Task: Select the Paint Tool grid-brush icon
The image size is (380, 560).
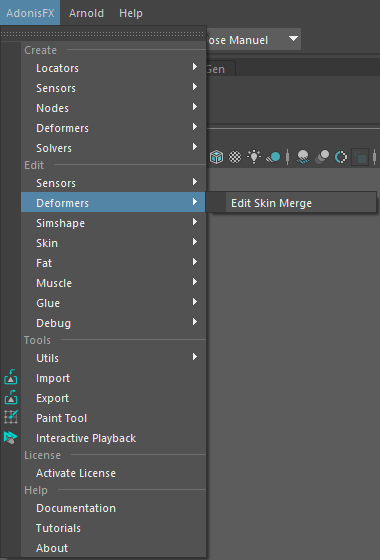Action: (11, 417)
